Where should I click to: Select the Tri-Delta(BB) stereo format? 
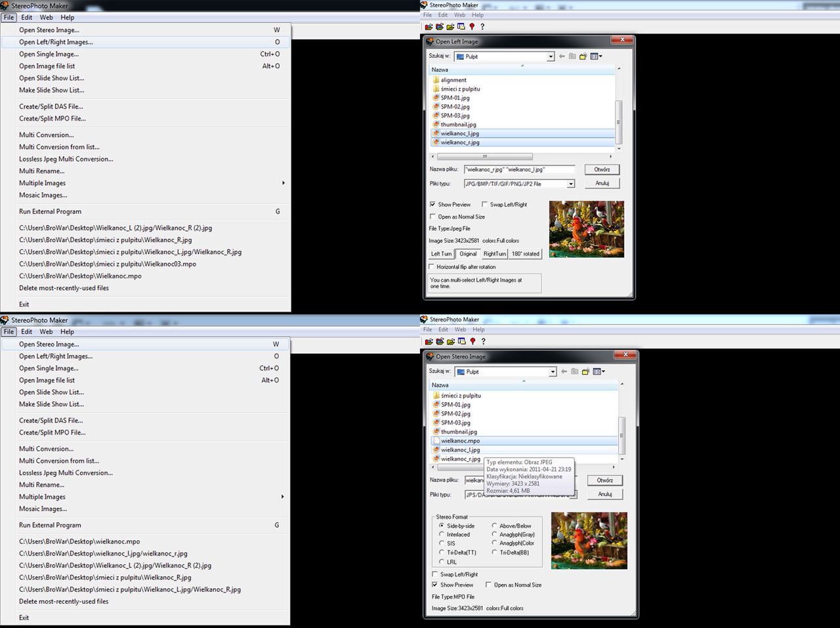pos(494,553)
